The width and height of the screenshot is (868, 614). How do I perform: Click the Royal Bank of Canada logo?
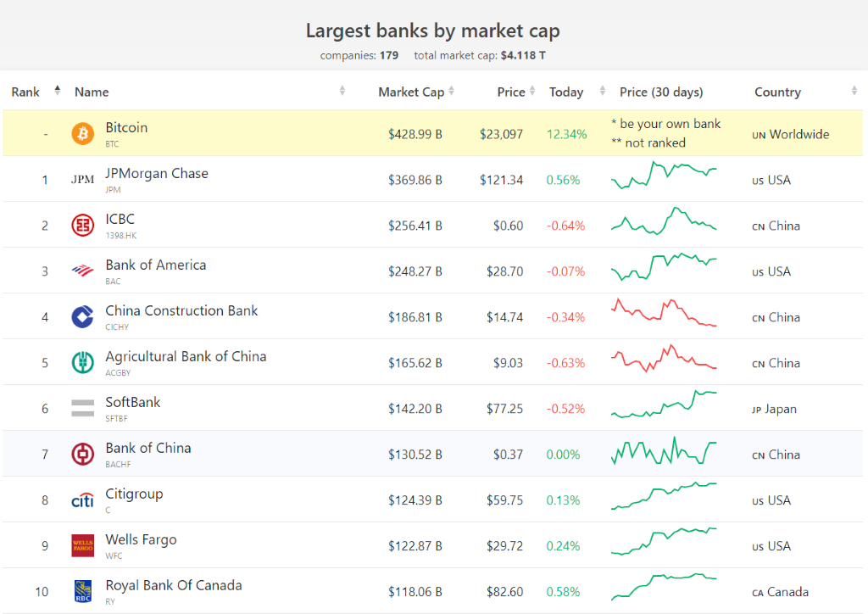pos(83,591)
